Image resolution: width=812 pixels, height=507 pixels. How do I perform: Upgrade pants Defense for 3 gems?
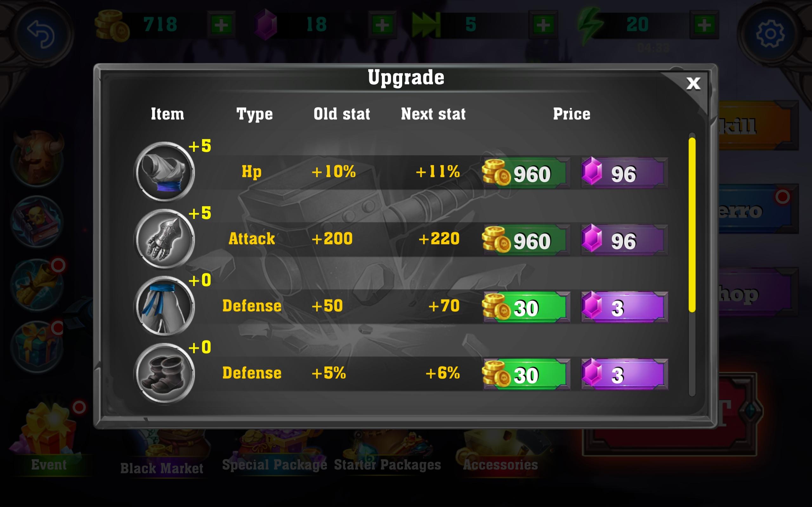point(625,307)
